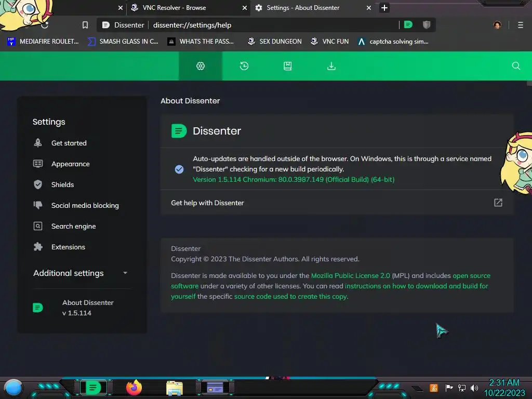Screen dimensions: 532x399
Task: Open File Explorer from the taskbar
Action: point(175,388)
